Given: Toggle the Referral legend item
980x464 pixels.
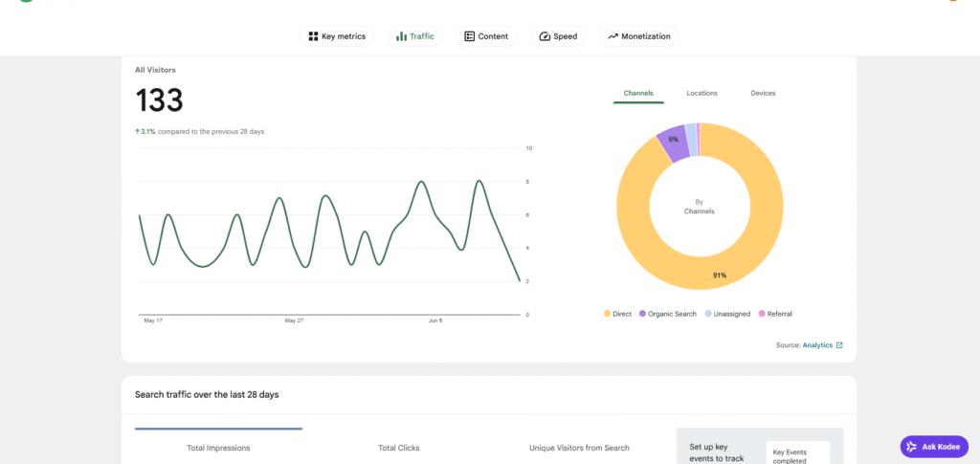Looking at the screenshot, I should pyautogui.click(x=775, y=314).
